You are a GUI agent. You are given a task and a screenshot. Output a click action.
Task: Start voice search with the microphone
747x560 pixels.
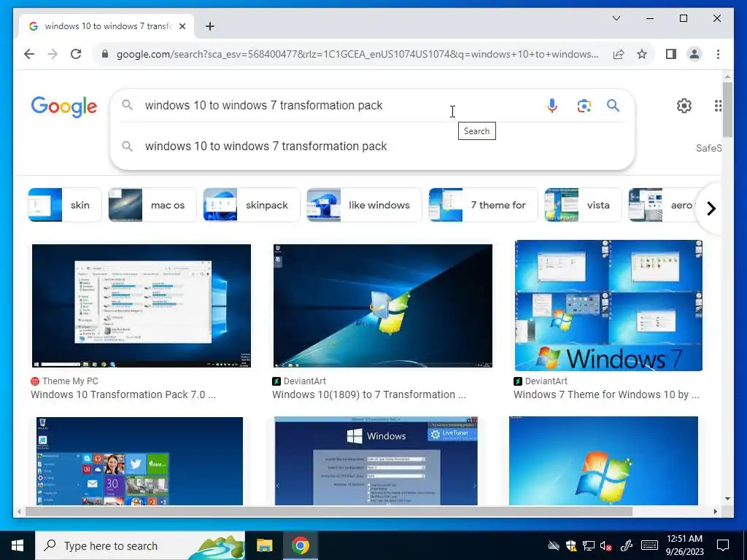552,106
